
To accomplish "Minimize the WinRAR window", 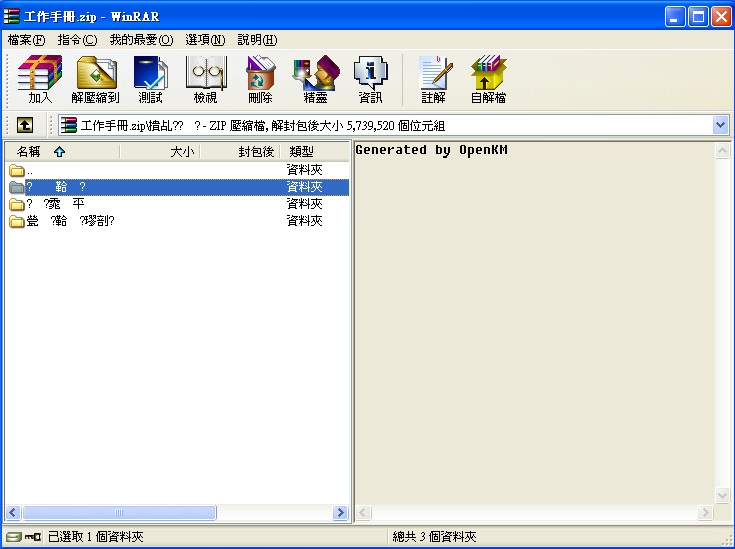I will (675, 17).
